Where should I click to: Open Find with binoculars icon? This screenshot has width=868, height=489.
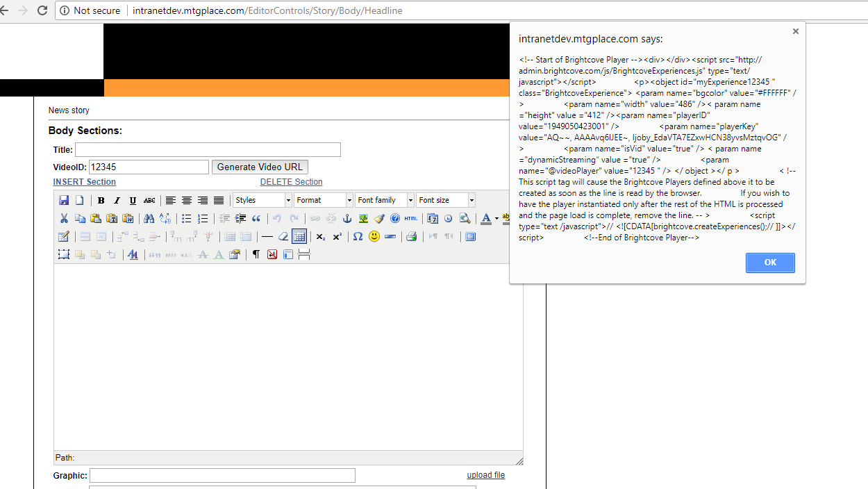coord(149,218)
